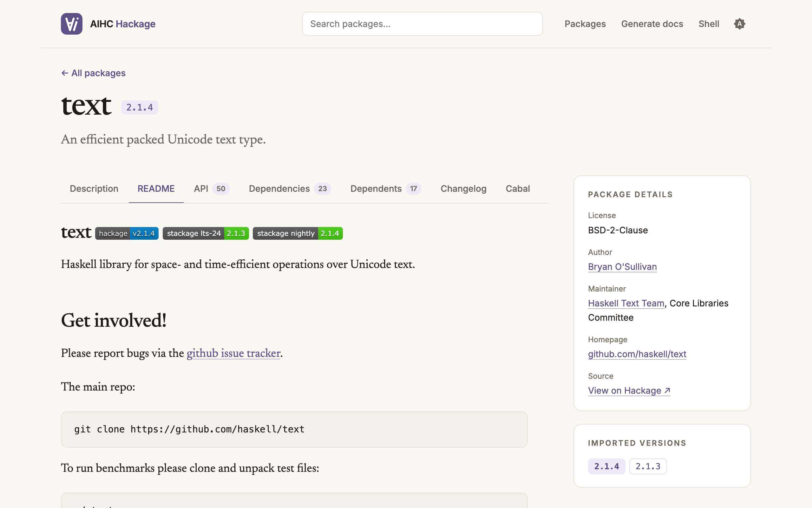Click the 2.1.4 version badge beside title
The width and height of the screenshot is (812, 508).
click(x=140, y=108)
